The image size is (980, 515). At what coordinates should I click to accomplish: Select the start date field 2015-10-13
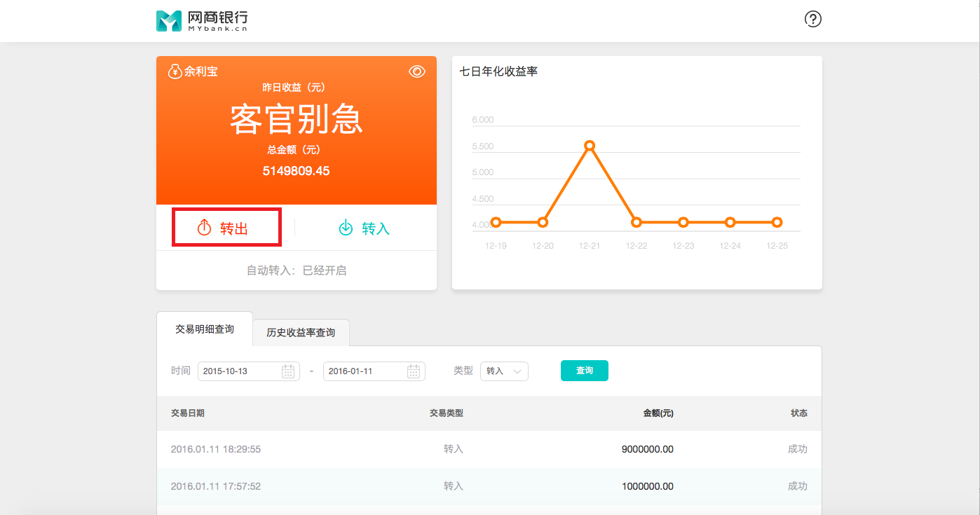(249, 371)
